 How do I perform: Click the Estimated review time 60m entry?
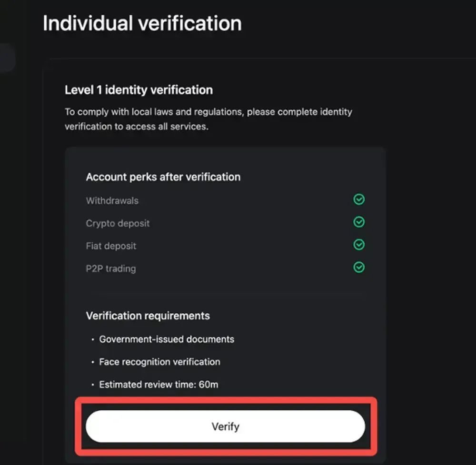(159, 384)
